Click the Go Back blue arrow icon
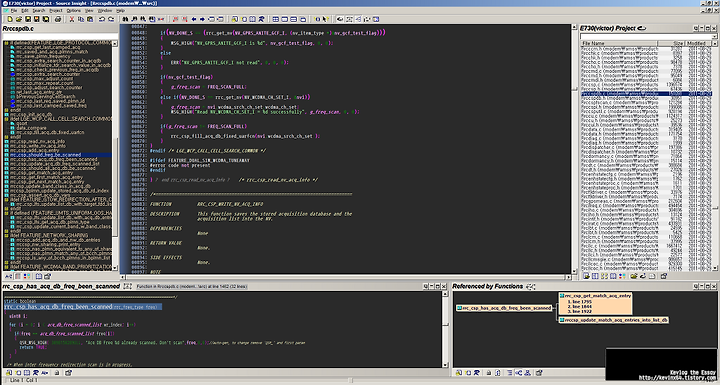720x385 pixels. pos(193,19)
